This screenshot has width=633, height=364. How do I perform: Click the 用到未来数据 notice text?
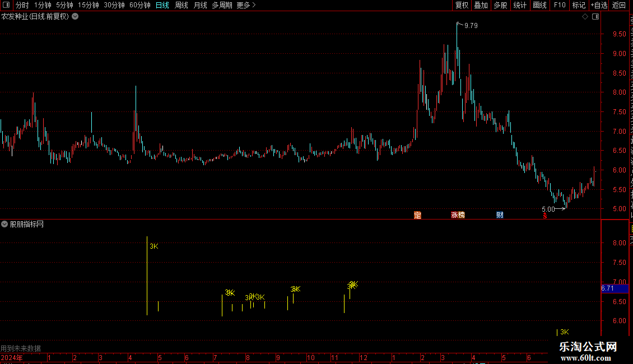[x=21, y=348]
